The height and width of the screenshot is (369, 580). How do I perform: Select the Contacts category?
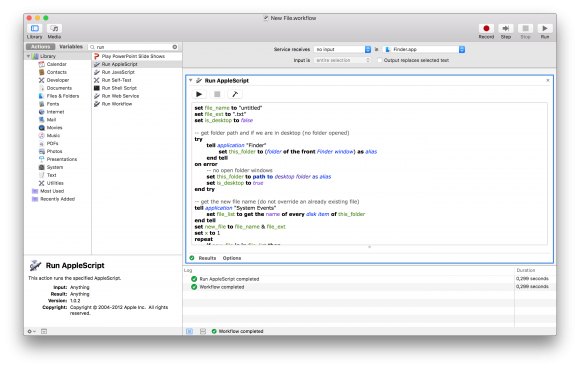click(56, 72)
